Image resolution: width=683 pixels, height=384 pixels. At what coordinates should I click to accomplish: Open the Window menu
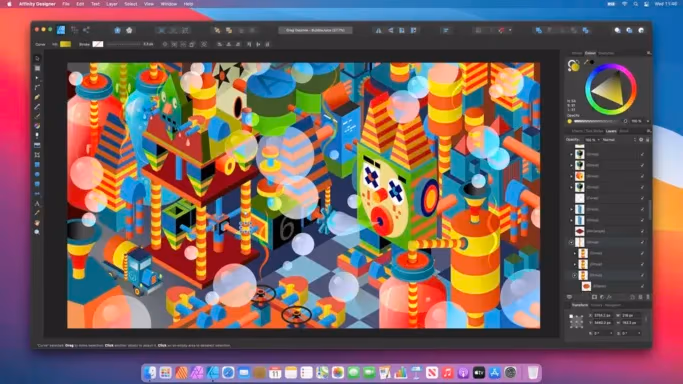[x=169, y=4]
